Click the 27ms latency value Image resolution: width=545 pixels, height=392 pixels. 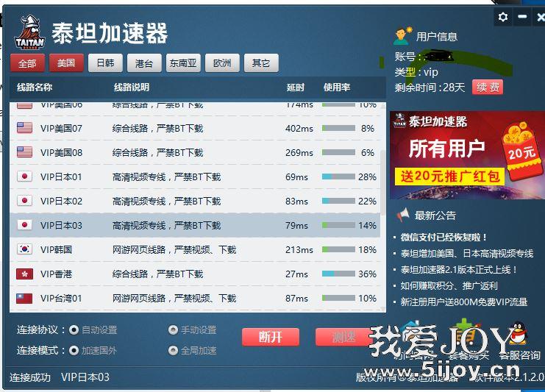coord(296,274)
